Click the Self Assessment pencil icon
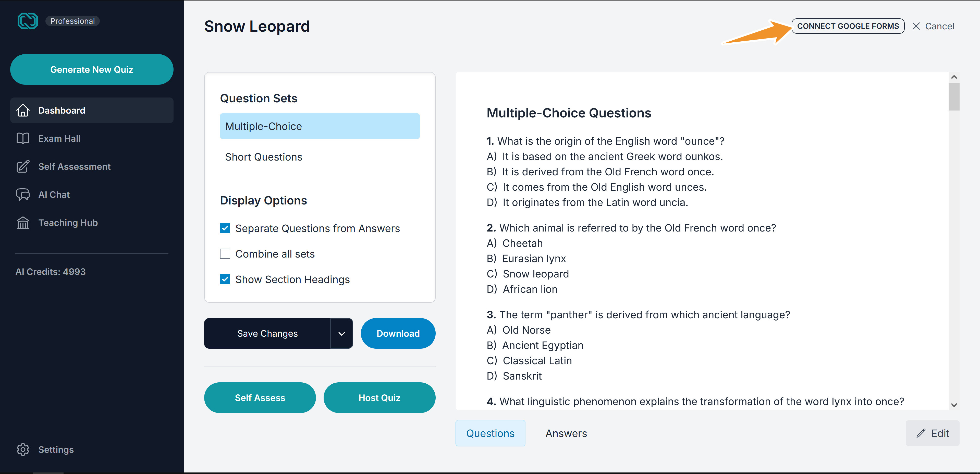 [23, 166]
